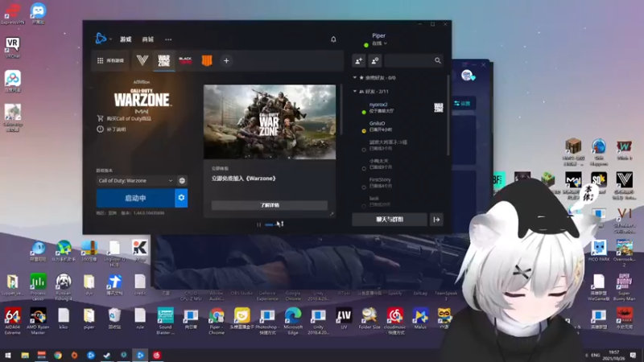Pause the news carousel
This screenshot has height=362, width=644.
tap(258, 224)
